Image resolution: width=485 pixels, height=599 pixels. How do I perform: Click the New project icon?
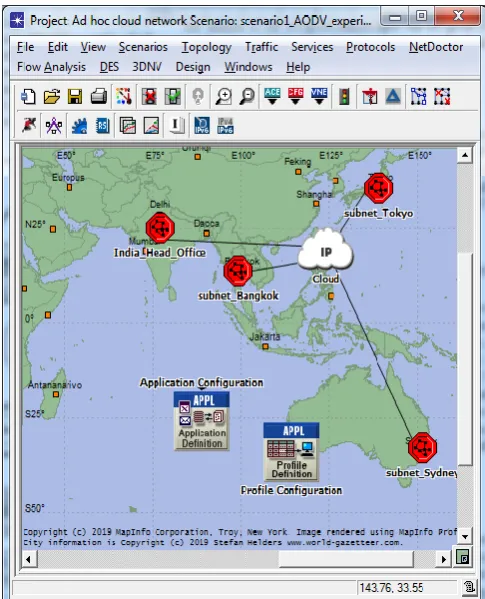click(x=28, y=97)
